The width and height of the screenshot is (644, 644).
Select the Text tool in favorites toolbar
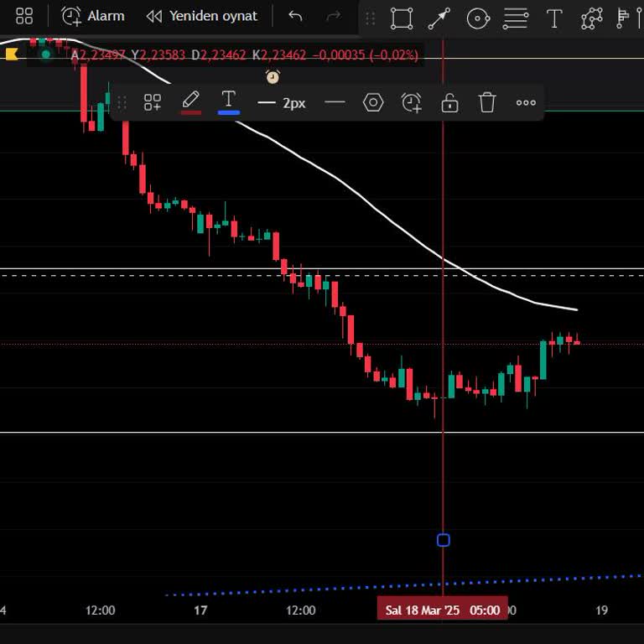[x=554, y=18]
